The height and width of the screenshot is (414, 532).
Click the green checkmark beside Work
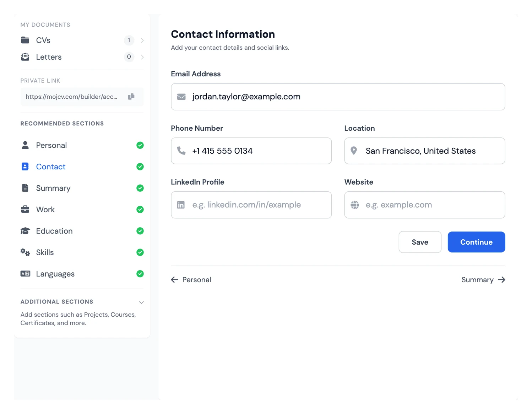point(140,209)
